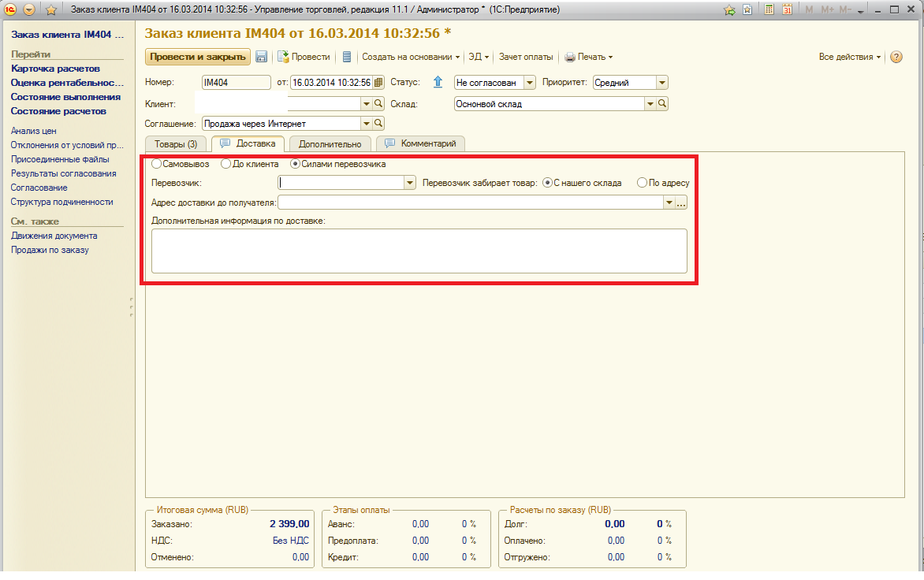Click the ellipsis button of delivery address
This screenshot has width=924, height=580.
pyautogui.click(x=680, y=203)
